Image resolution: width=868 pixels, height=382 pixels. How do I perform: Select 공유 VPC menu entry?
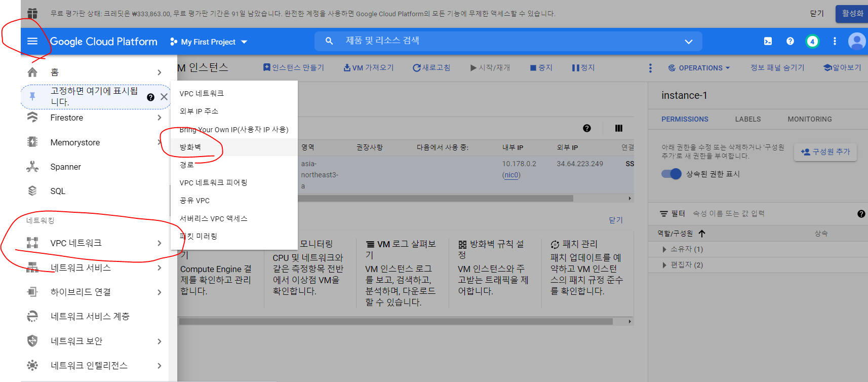pyautogui.click(x=234, y=201)
